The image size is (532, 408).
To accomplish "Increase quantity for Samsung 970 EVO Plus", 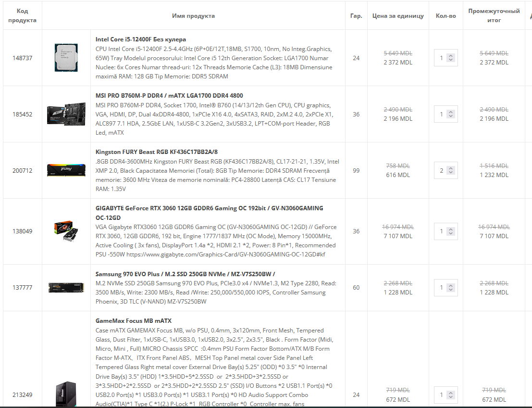I will (451, 285).
